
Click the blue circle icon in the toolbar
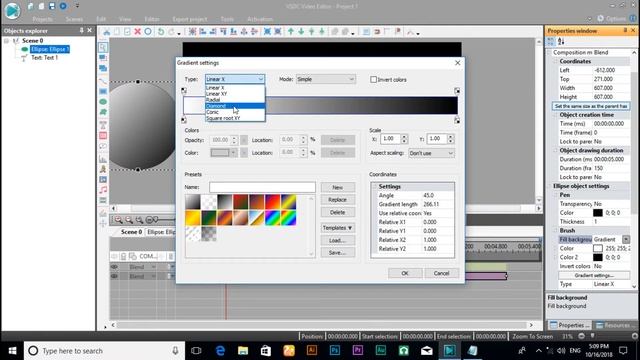pyautogui.click(x=148, y=31)
